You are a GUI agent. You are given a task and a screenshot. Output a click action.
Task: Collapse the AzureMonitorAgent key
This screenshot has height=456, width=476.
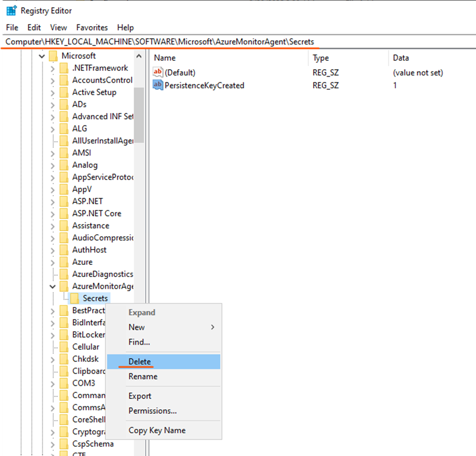[x=53, y=286]
